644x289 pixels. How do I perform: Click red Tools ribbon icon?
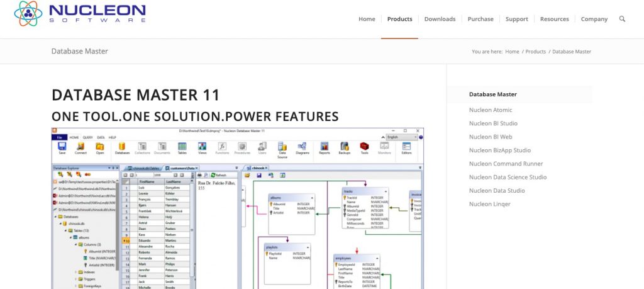tap(364, 149)
